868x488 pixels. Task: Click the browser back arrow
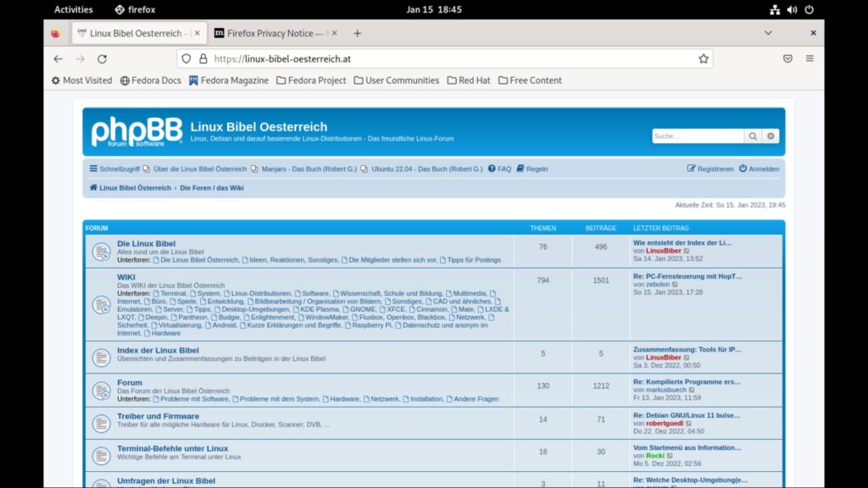(58, 58)
